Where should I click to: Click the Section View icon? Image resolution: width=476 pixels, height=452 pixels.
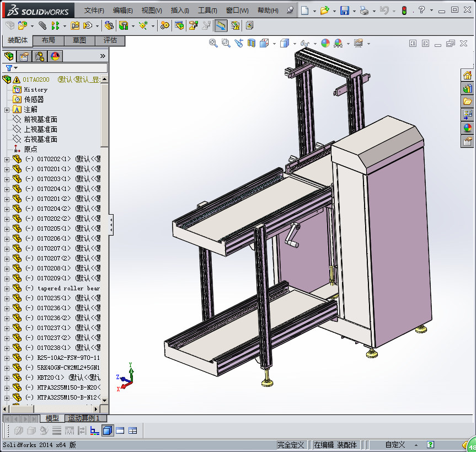pos(252,43)
